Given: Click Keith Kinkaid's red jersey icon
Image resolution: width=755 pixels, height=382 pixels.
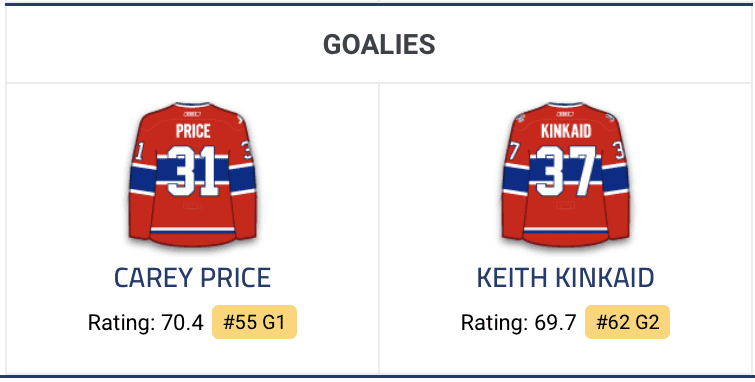Looking at the screenshot, I should pos(565,174).
